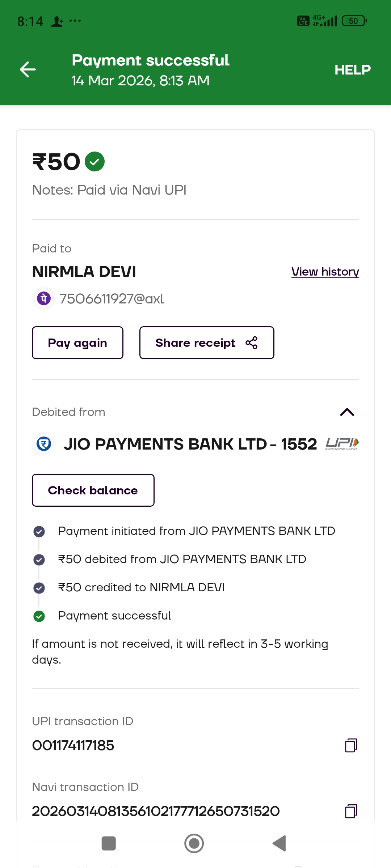The image size is (391, 868).
Task: Tap the Payment initiated status step
Action: point(196,531)
